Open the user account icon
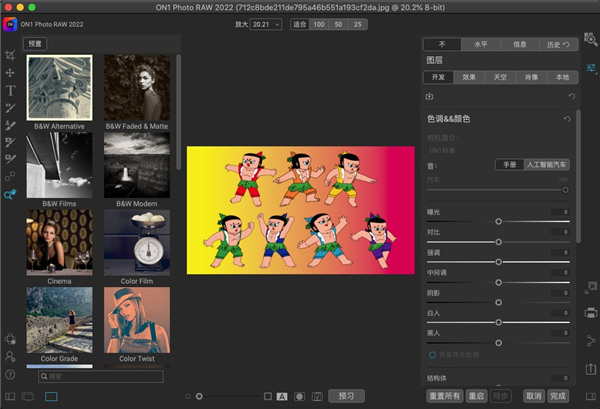 pyautogui.click(x=10, y=357)
